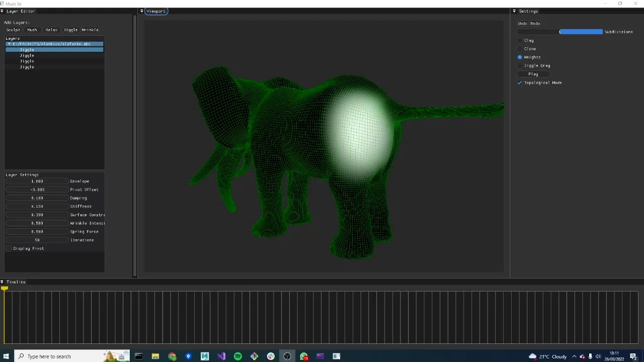Select the Viewport tab
The height and width of the screenshot is (362, 644).
tap(156, 11)
